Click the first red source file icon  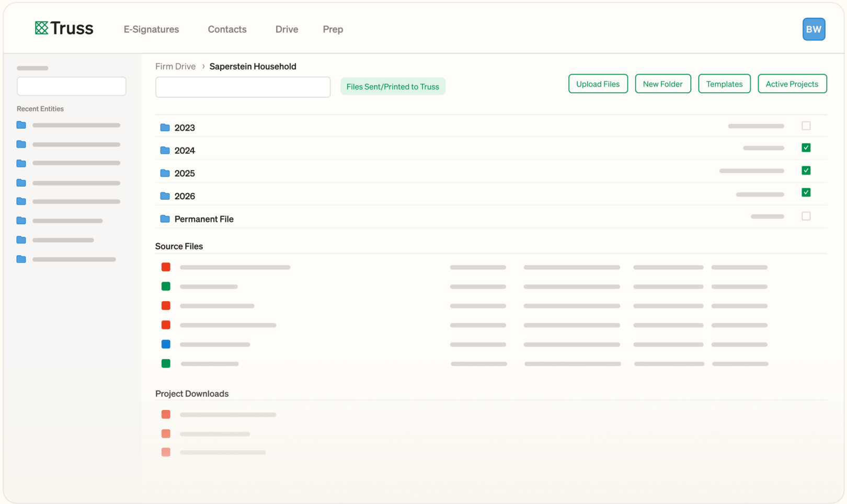pos(166,267)
